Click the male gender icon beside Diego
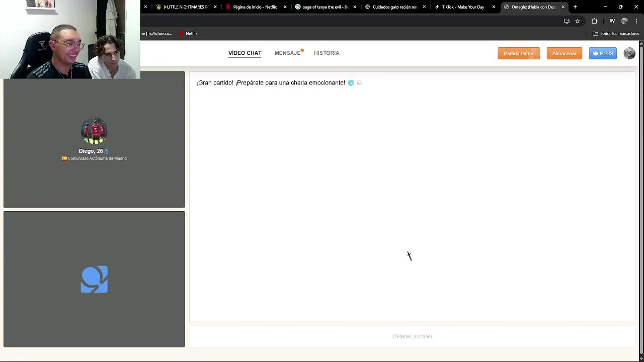This screenshot has height=362, width=644. pos(106,151)
